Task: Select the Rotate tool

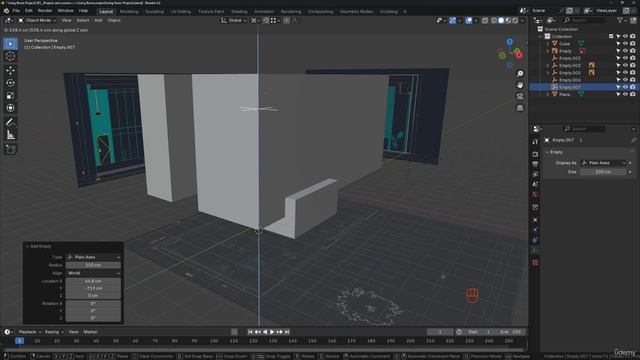Action: point(11,83)
